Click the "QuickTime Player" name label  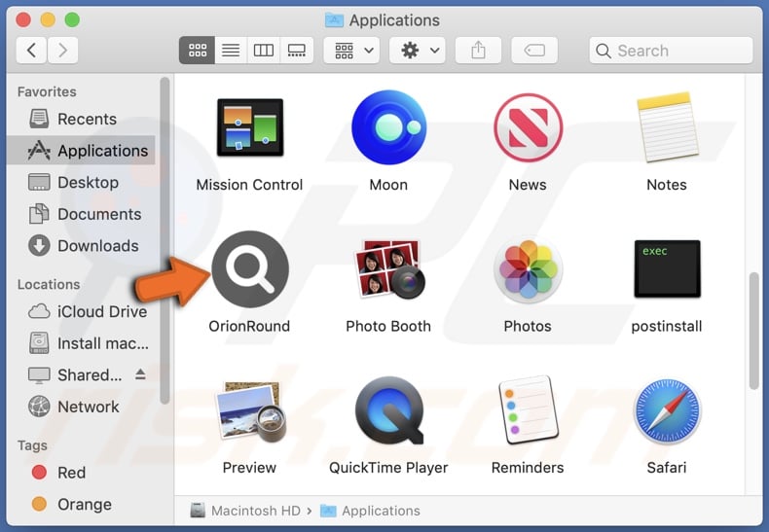tap(388, 468)
